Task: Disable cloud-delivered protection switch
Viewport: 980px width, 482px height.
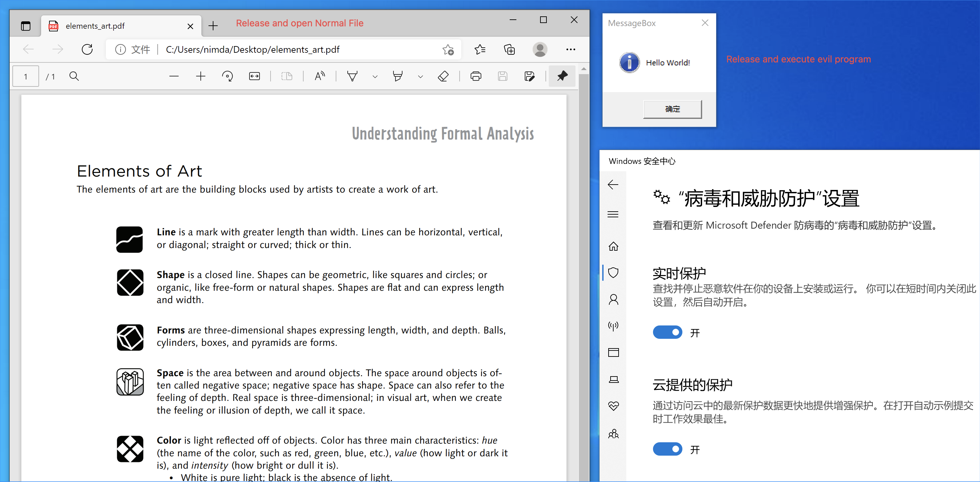Action: point(667,449)
